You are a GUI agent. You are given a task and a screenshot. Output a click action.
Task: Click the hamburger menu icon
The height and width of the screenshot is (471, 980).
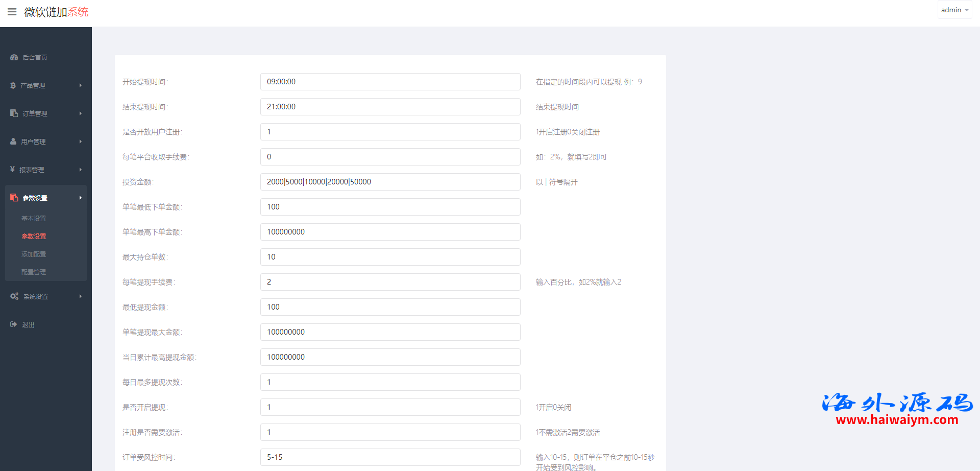(x=12, y=12)
